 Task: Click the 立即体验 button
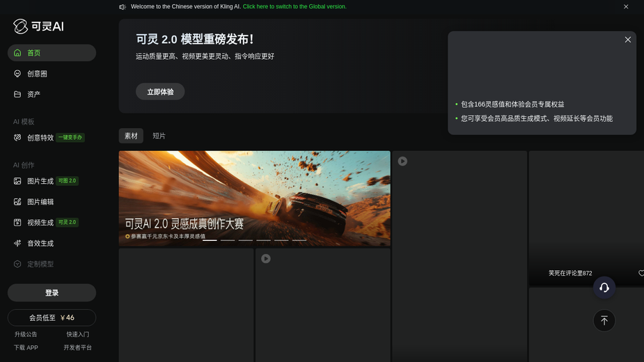pyautogui.click(x=160, y=92)
